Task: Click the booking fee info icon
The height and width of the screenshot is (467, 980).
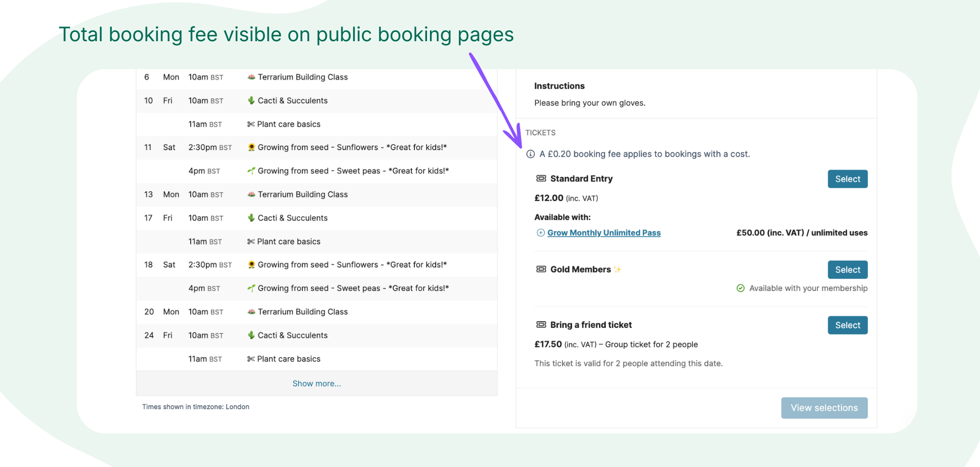Action: pos(530,154)
